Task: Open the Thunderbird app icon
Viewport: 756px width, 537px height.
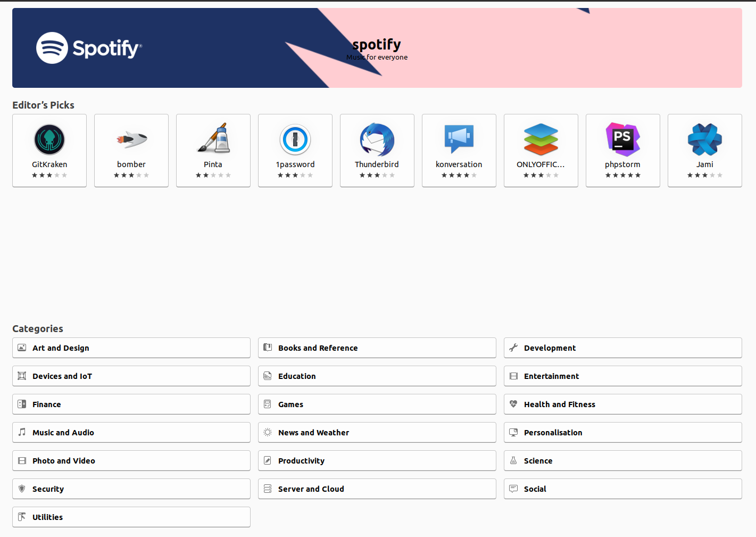Action: tap(377, 139)
